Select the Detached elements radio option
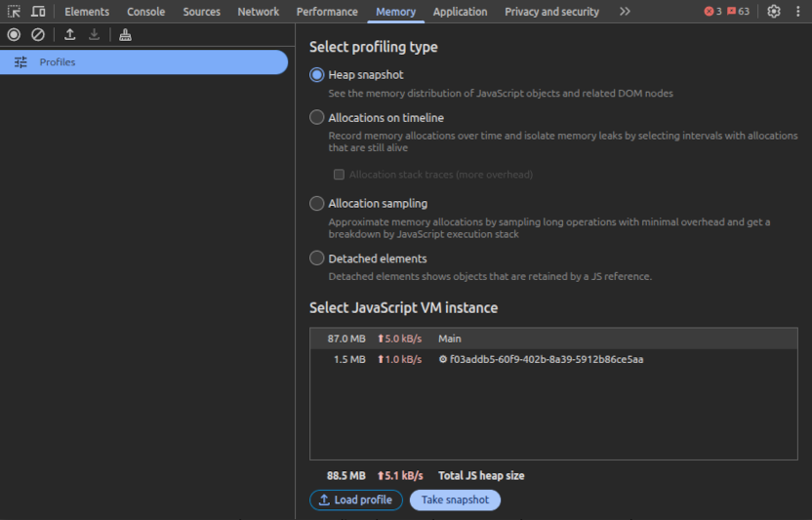The height and width of the screenshot is (520, 812). point(317,259)
